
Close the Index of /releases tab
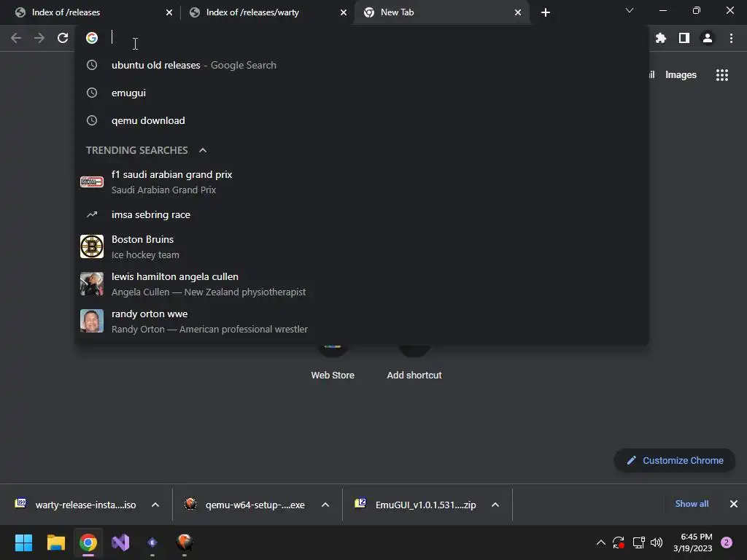pos(169,12)
